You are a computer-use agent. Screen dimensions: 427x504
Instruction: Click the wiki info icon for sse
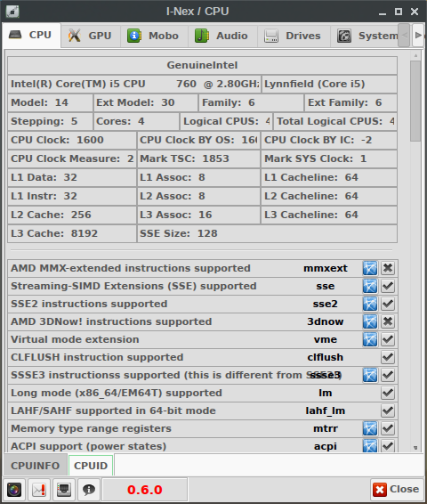click(x=370, y=286)
